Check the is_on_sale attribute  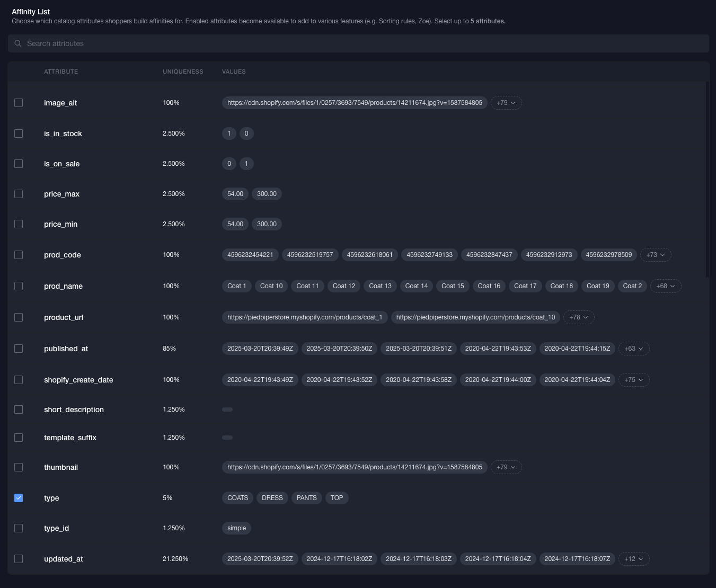pyautogui.click(x=19, y=164)
